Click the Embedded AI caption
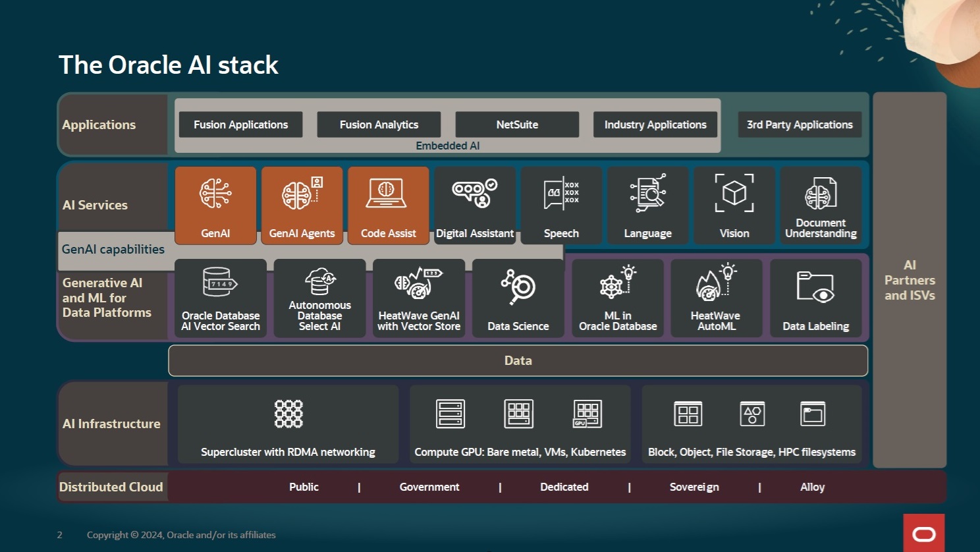Screen dimensions: 980x552 [x=447, y=146]
